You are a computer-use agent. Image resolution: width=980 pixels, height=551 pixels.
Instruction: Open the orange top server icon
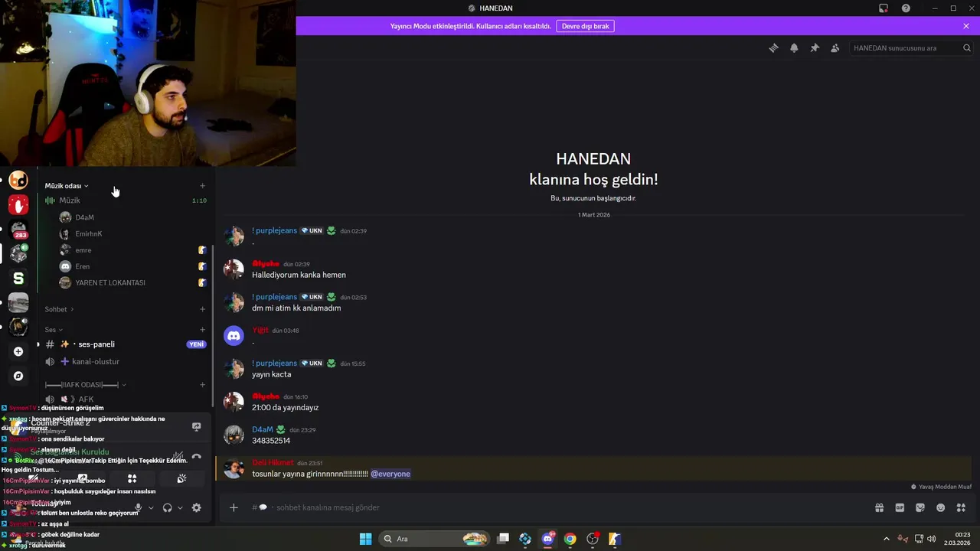point(18,180)
